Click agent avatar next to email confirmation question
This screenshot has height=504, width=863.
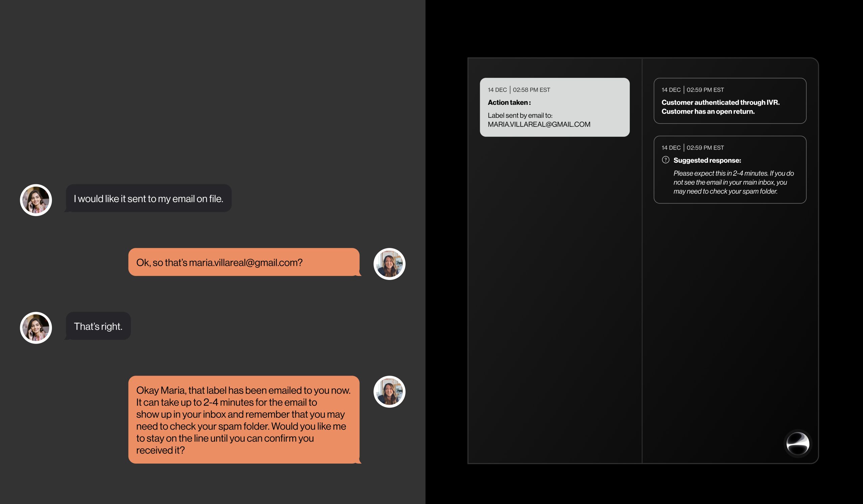pyautogui.click(x=389, y=264)
